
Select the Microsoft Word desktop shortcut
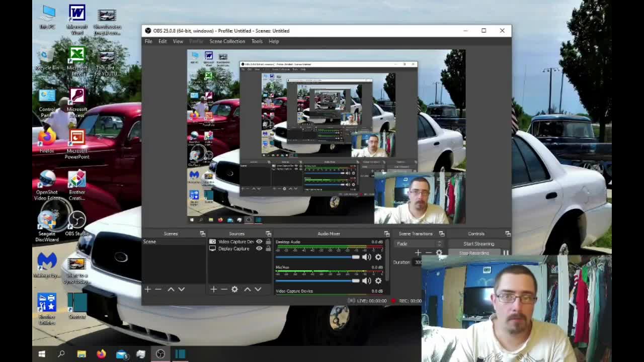[x=77, y=20]
